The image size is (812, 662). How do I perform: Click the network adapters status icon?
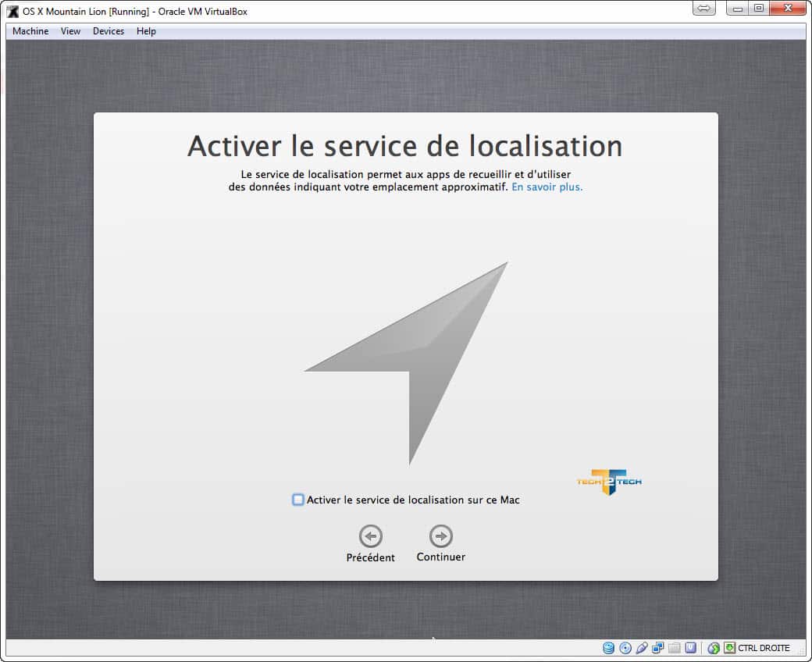pos(657,647)
